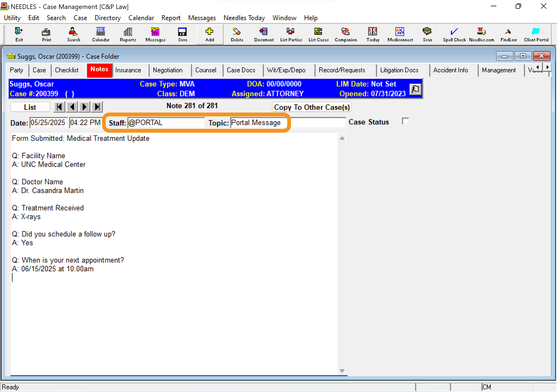Jump to the last note
The width and height of the screenshot is (557, 392).
click(97, 107)
